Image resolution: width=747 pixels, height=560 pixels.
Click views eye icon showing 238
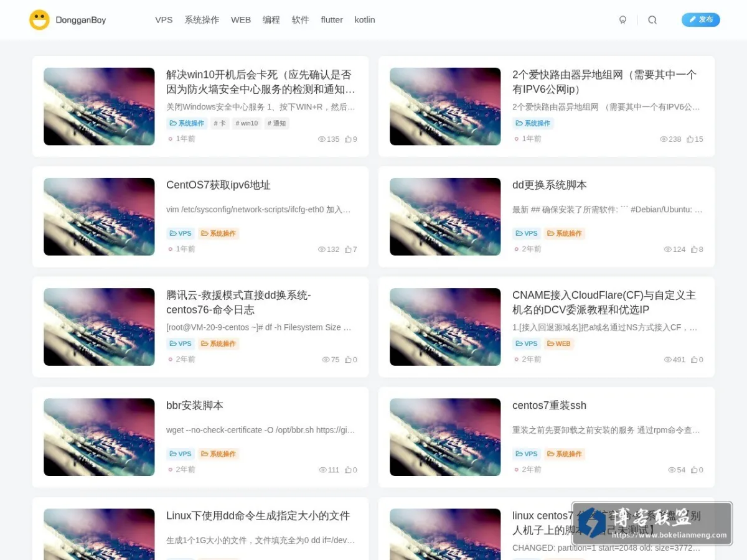click(x=664, y=139)
